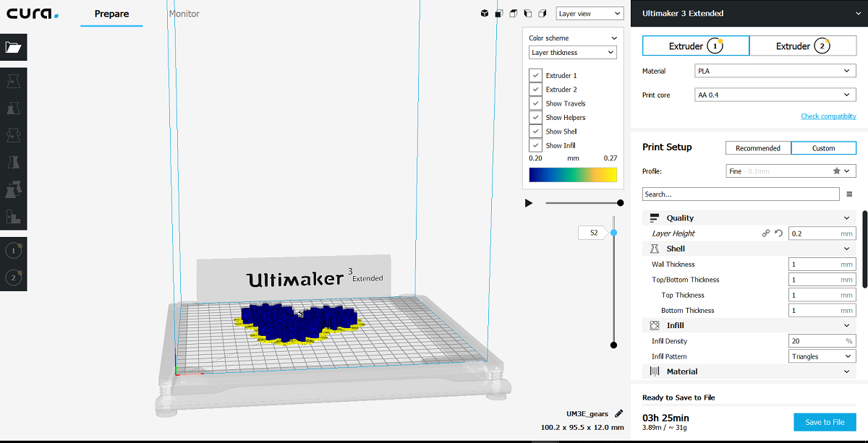Select the Extruder 2 tab
Image resolution: width=868 pixels, height=443 pixels.
pyautogui.click(x=803, y=46)
